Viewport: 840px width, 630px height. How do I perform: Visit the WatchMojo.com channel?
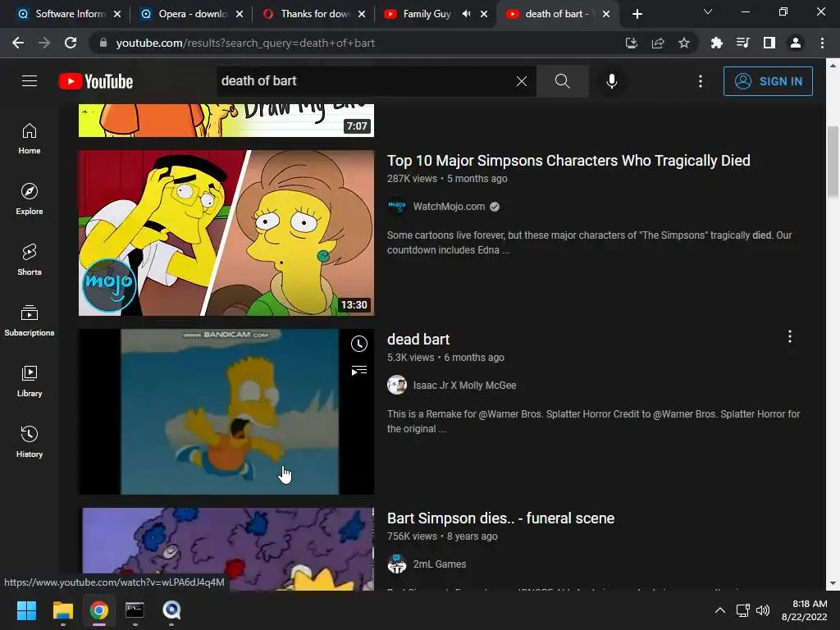point(449,207)
